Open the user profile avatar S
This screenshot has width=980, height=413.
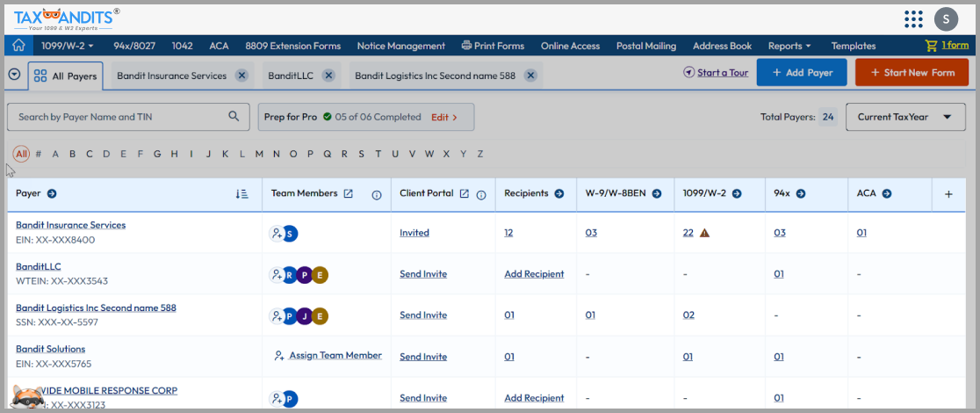[x=947, y=18]
